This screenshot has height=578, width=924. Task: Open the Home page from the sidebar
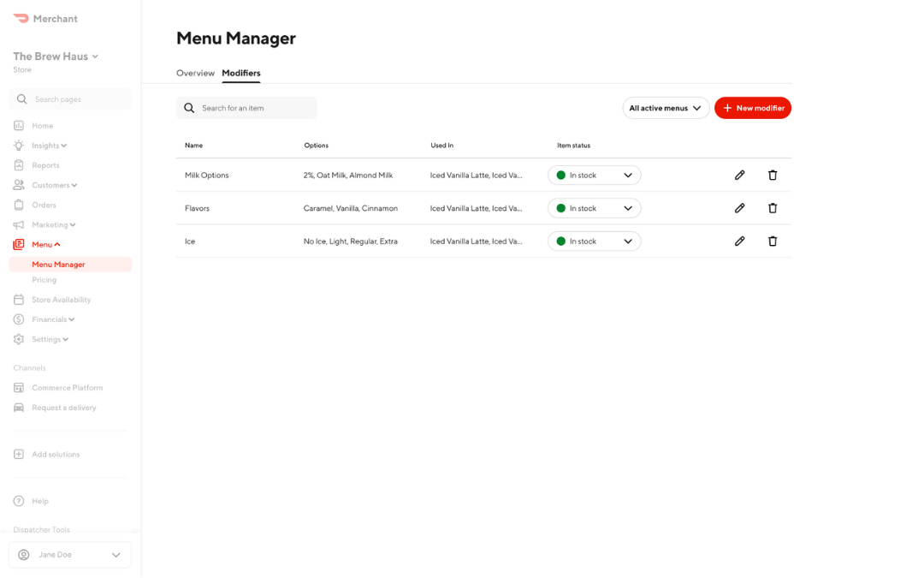pyautogui.click(x=40, y=125)
